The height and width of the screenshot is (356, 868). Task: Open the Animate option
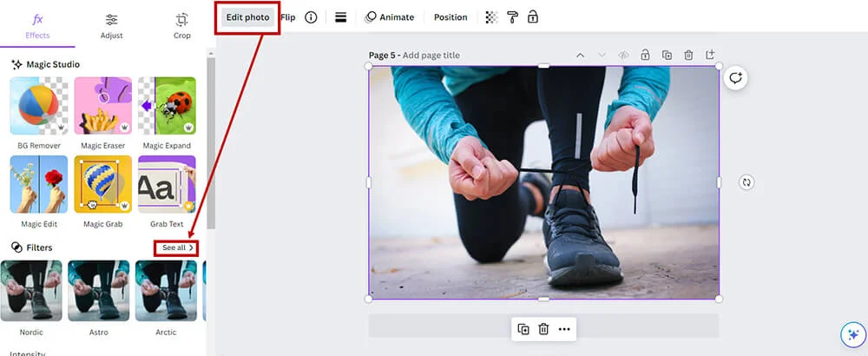point(390,17)
